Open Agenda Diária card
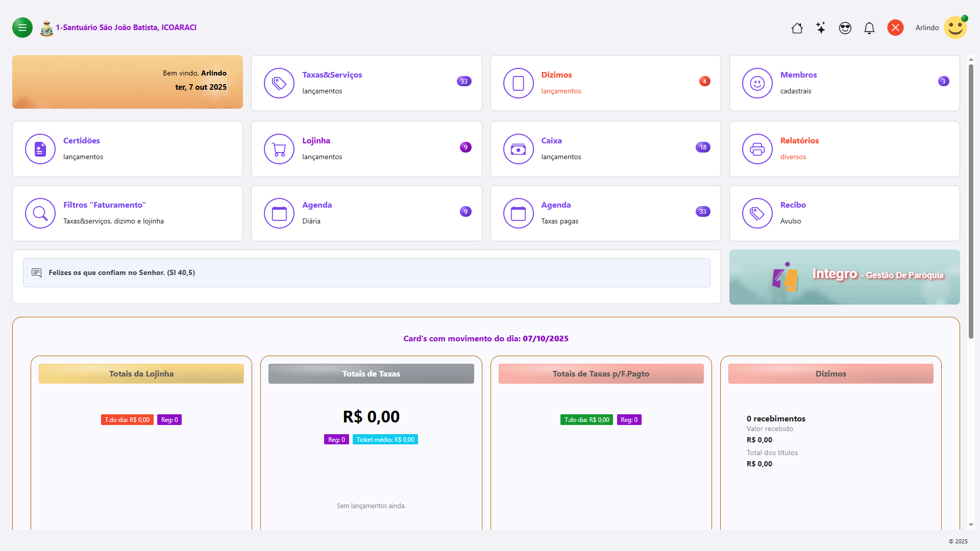 click(366, 213)
